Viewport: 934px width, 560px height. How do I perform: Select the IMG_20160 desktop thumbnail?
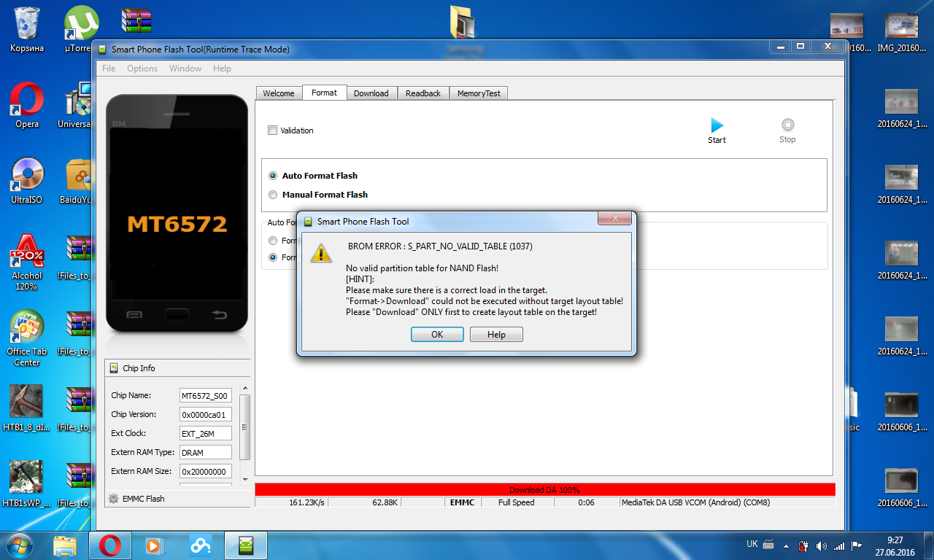click(901, 32)
